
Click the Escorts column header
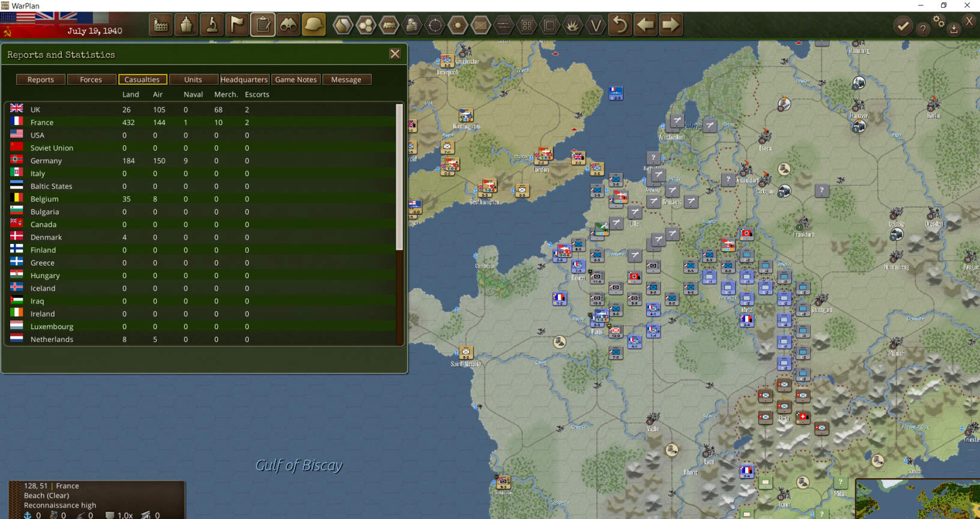coord(257,94)
